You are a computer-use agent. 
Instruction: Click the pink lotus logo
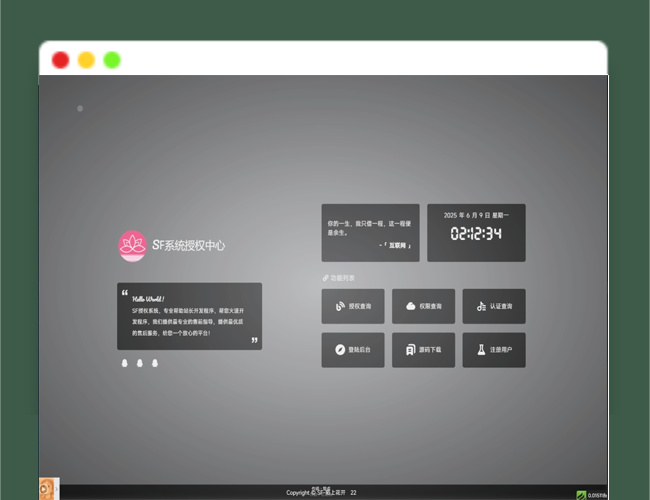(132, 246)
